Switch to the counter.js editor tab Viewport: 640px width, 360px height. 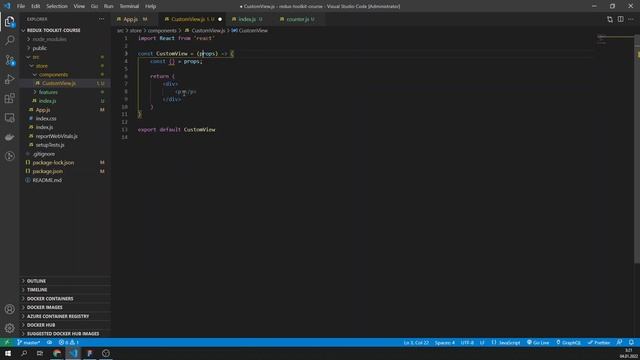(x=300, y=19)
